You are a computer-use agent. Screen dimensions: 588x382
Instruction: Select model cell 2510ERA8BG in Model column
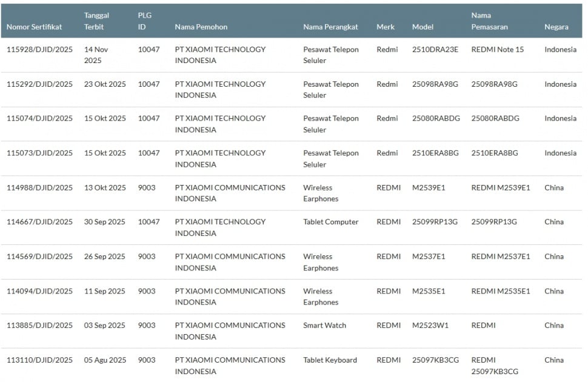pyautogui.click(x=435, y=153)
